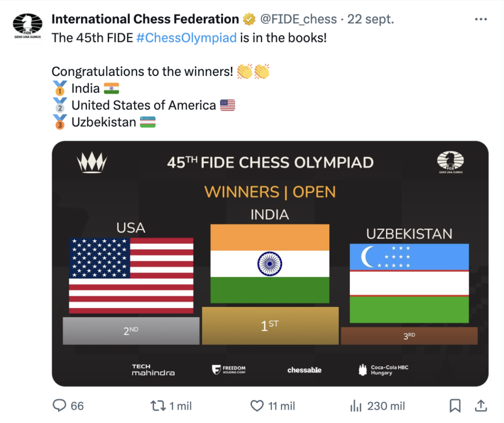Click the share upload icon

[480, 406]
